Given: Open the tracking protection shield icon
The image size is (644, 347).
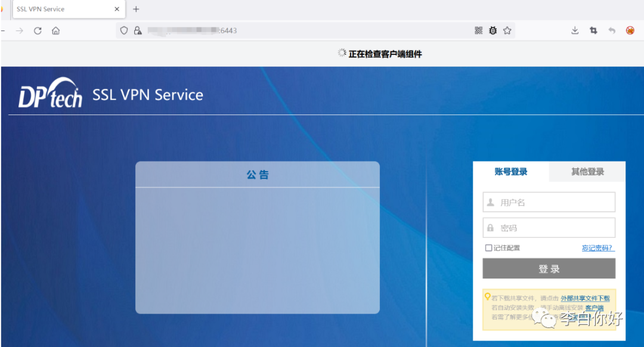Looking at the screenshot, I should [124, 30].
